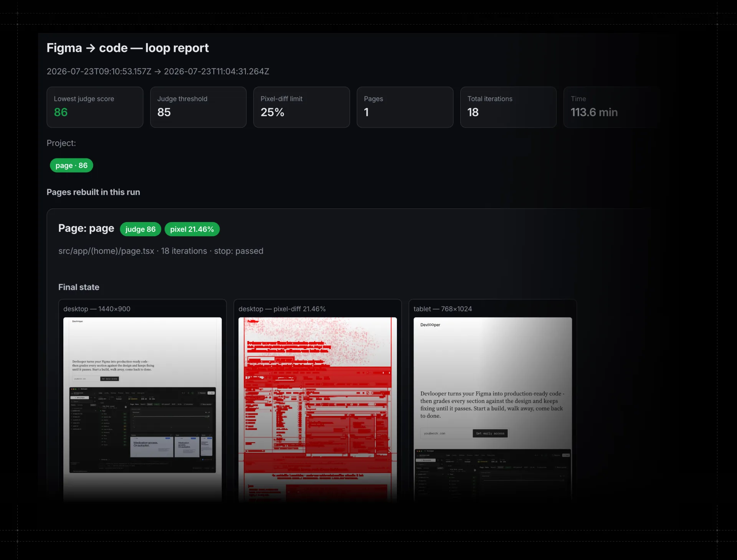
Task: Click the Devlooper logo in tablet preview
Action: [430, 325]
